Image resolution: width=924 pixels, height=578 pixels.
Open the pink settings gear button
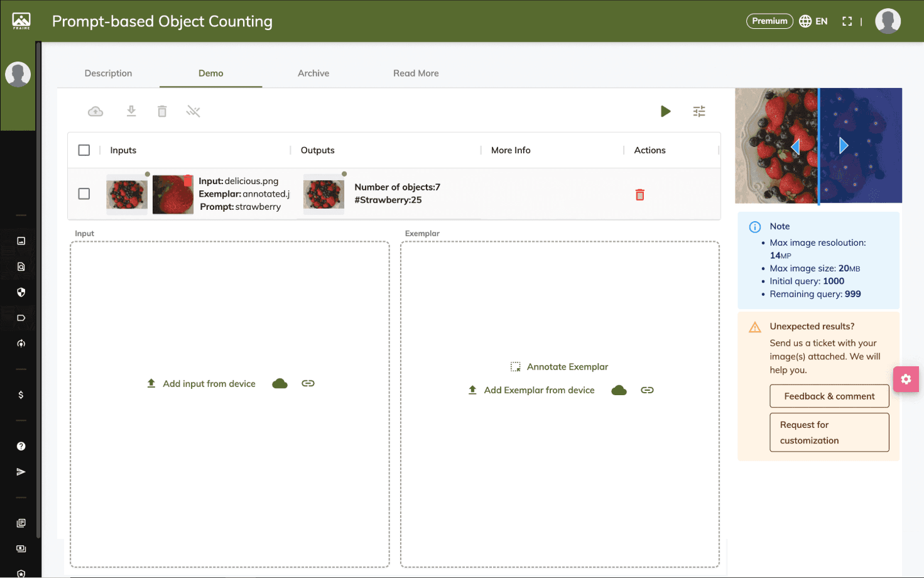click(905, 379)
